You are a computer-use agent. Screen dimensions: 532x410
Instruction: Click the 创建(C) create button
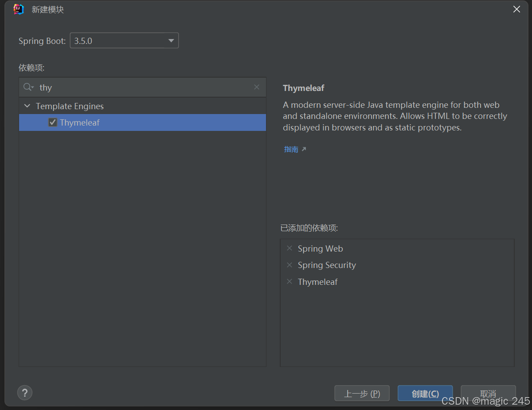425,394
